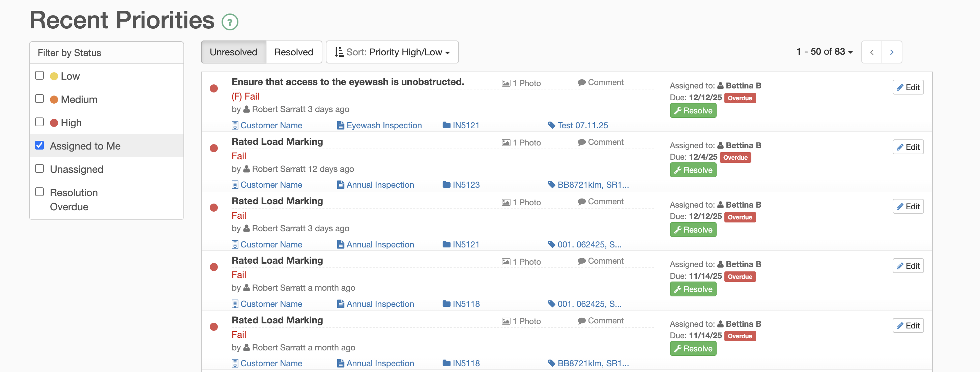Edit the priority due 12/4/25

pos(908,147)
